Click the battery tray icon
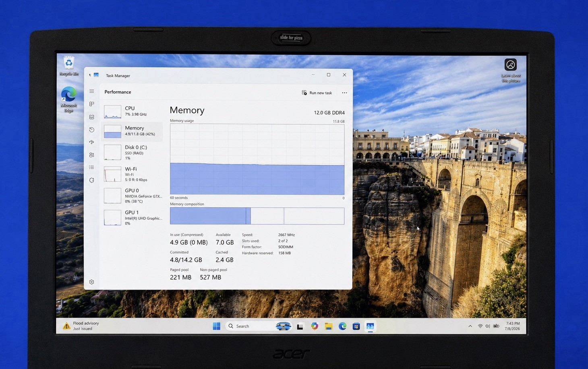 (x=496, y=326)
